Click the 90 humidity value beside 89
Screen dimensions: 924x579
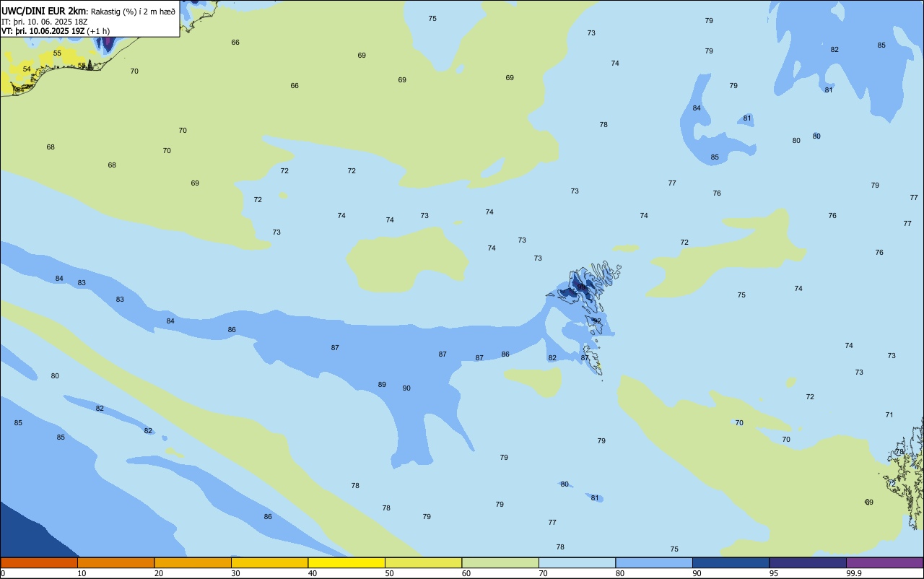406,388
